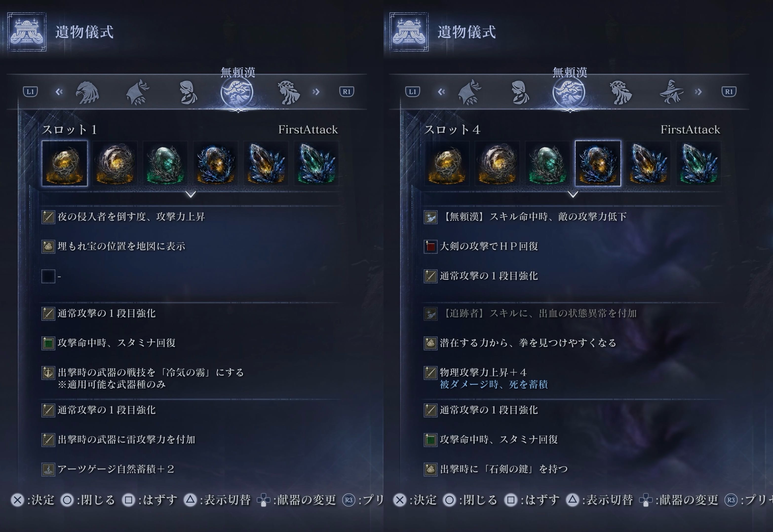Image resolution: width=773 pixels, height=532 pixels.
Task: Expand relic list with chevron below right relic row
Action: 573,194
